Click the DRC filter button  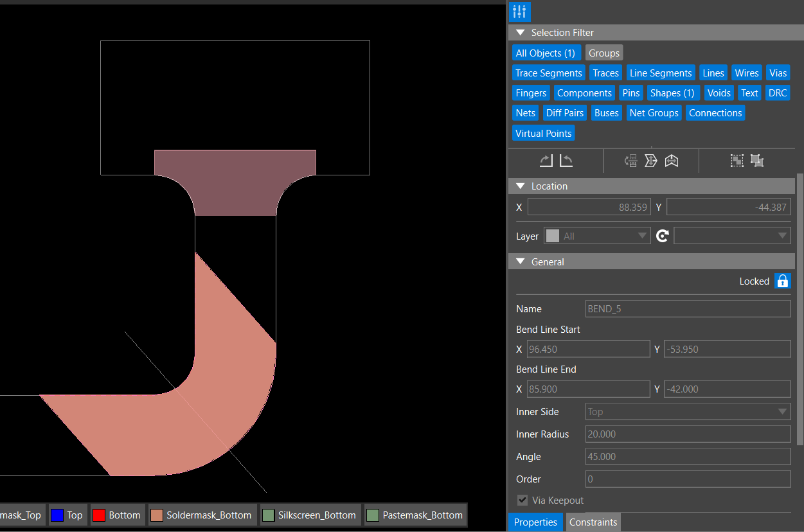coord(778,93)
